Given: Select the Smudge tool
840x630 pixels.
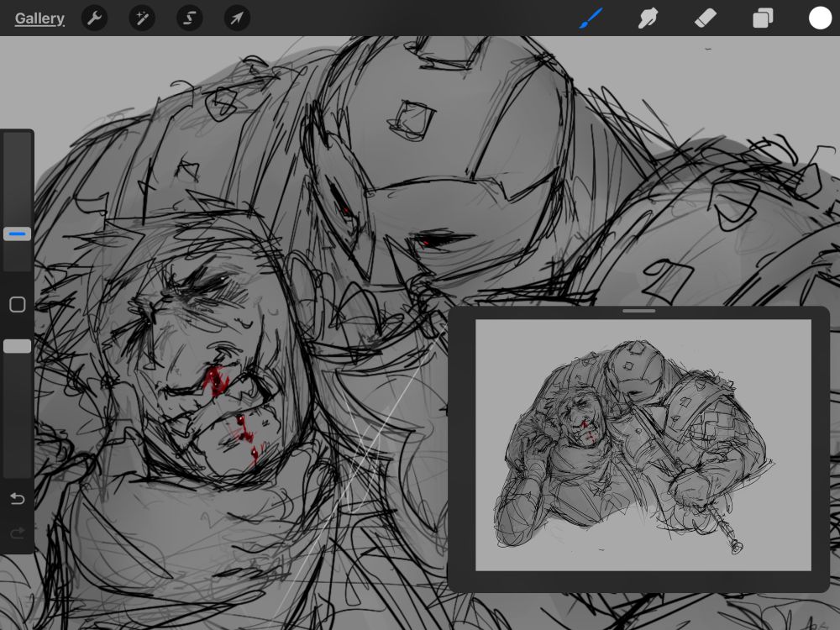Looking at the screenshot, I should coord(648,18).
